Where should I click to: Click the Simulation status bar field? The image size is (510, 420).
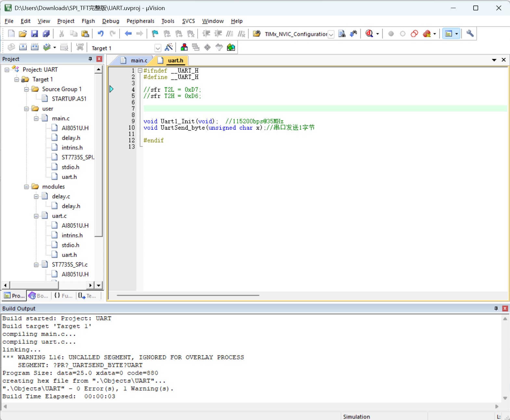[x=357, y=416]
